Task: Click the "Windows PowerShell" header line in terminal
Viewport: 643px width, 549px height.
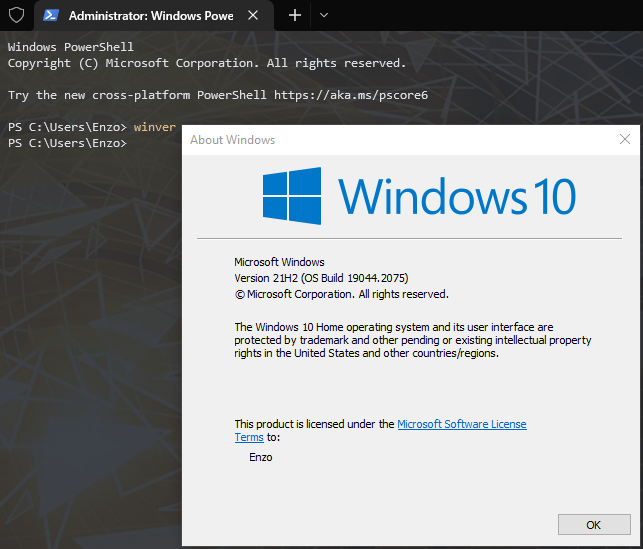Action: coord(71,47)
